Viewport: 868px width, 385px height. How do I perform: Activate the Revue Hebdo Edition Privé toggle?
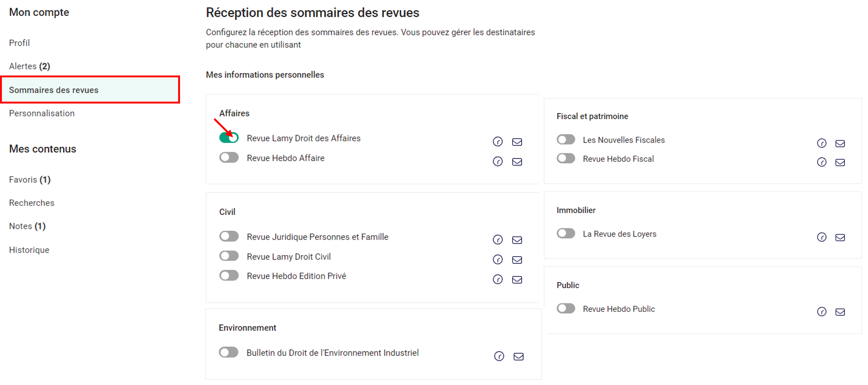click(x=229, y=275)
